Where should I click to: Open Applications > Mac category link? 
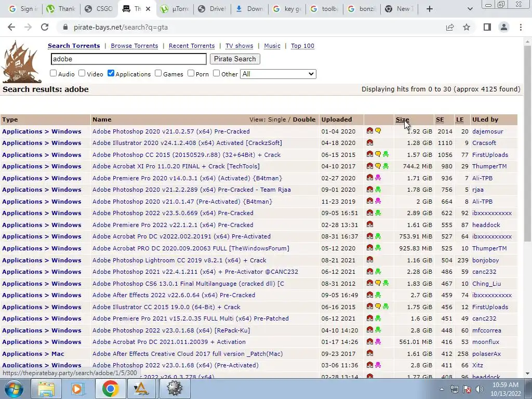point(33,353)
